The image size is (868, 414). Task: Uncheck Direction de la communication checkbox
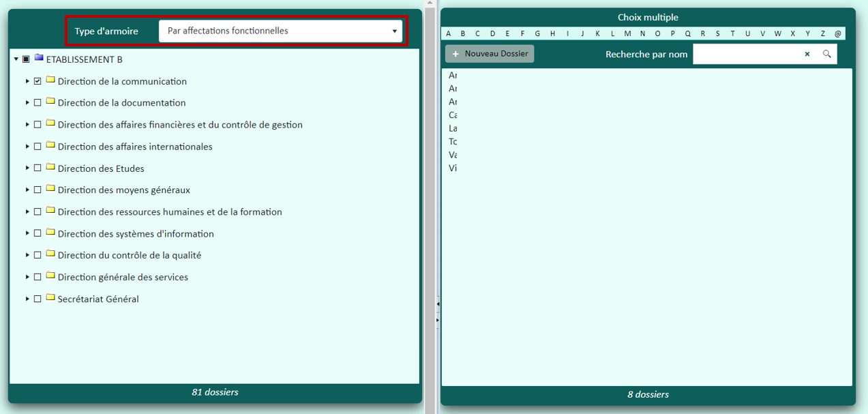pos(38,81)
